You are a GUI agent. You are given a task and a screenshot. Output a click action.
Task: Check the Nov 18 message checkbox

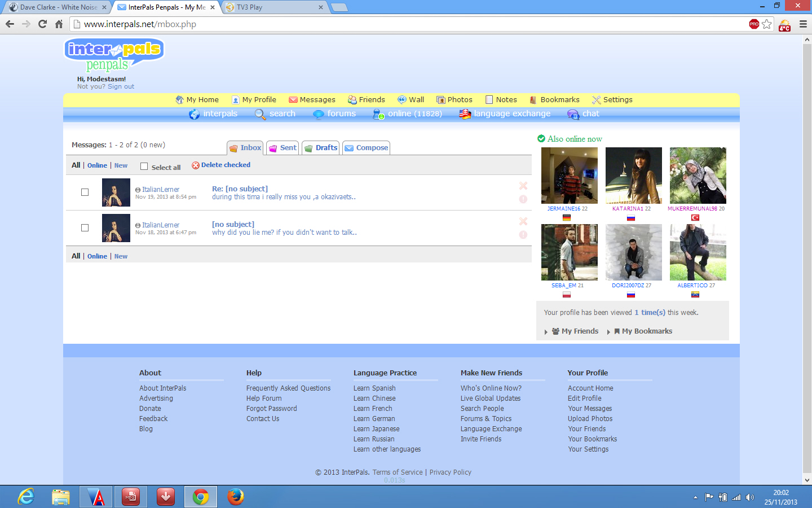85,228
